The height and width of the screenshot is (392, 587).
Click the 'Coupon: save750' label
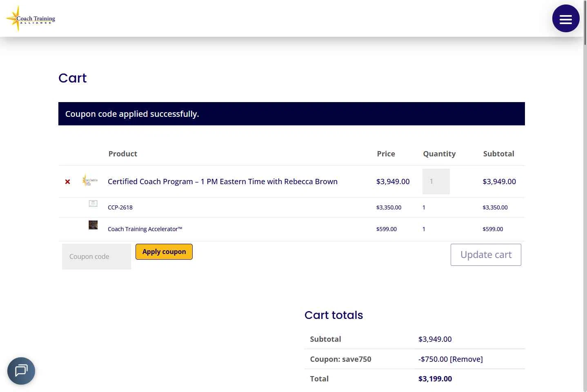tap(340, 359)
